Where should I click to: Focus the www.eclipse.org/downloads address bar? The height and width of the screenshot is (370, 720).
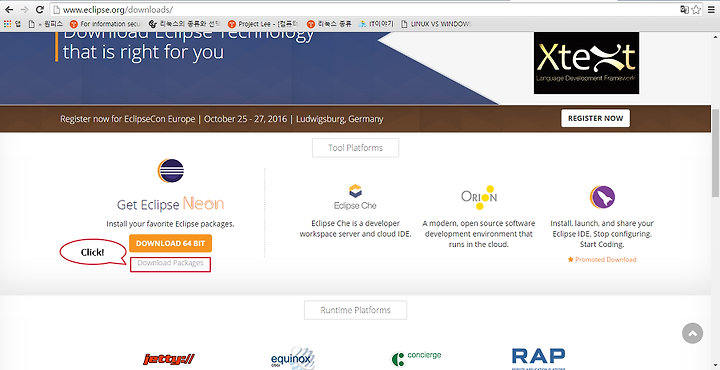pyautogui.click(x=363, y=9)
